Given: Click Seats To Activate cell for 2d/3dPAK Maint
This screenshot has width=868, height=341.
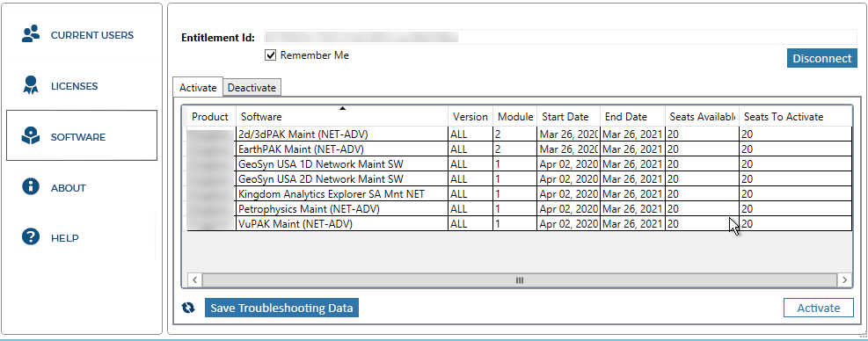Looking at the screenshot, I should coord(796,134).
